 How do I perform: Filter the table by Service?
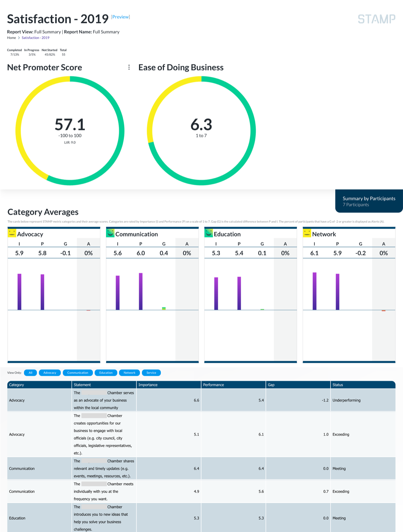[x=151, y=373]
